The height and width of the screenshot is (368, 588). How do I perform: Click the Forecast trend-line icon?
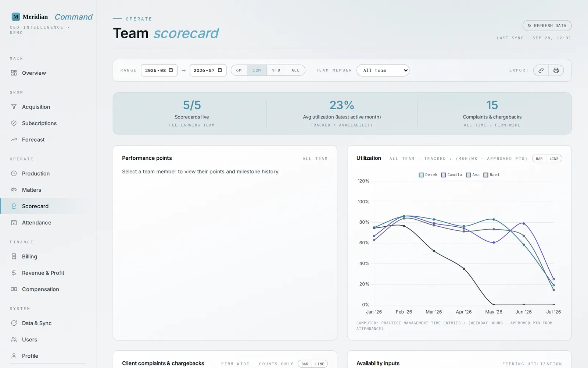[14, 139]
